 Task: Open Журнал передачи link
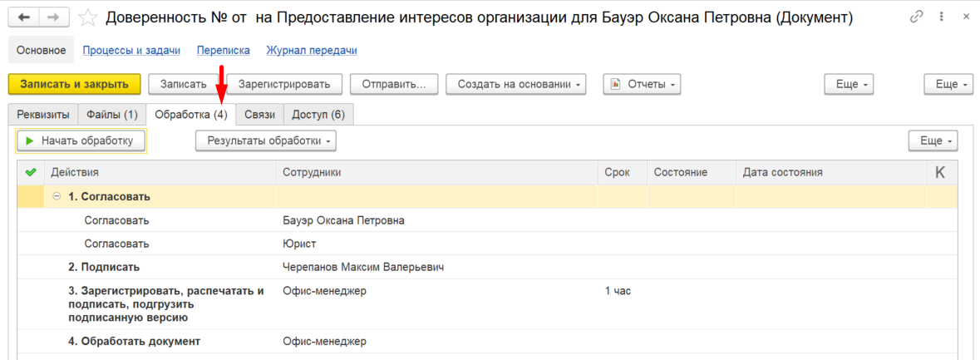312,50
